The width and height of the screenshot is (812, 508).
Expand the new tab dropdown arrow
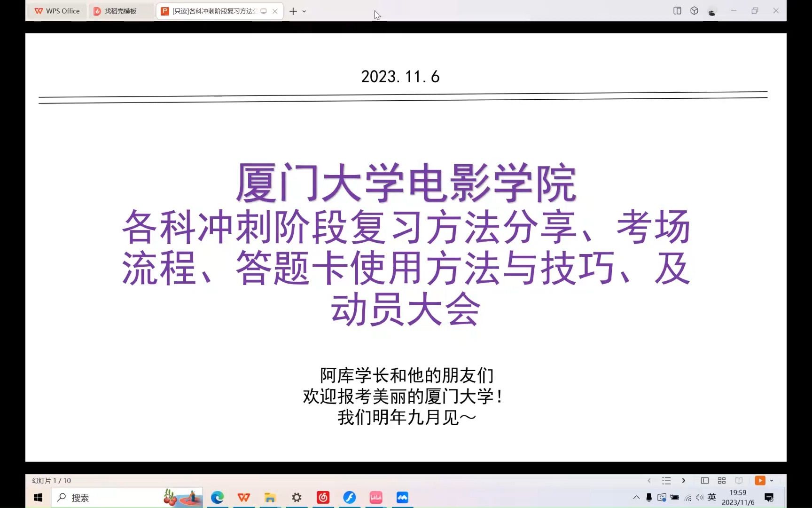(x=304, y=11)
